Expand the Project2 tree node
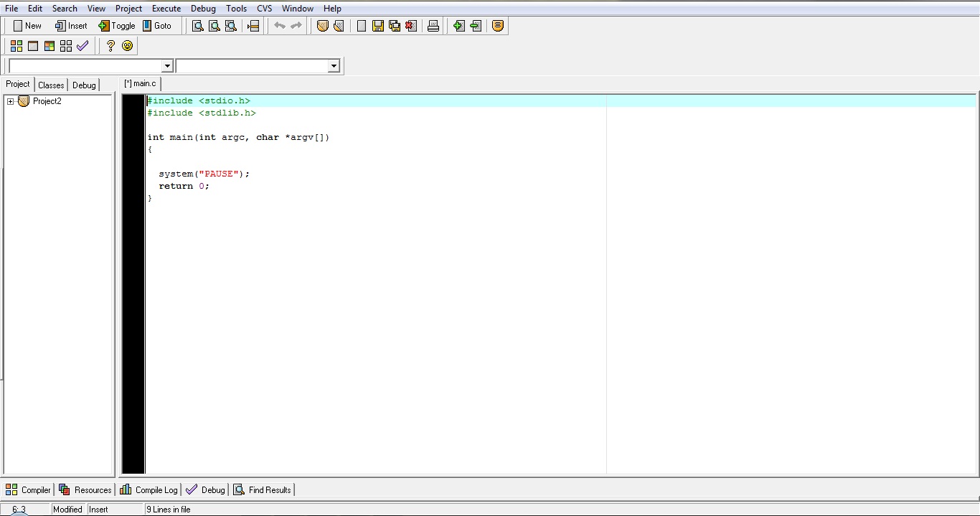This screenshot has width=980, height=516. point(9,101)
